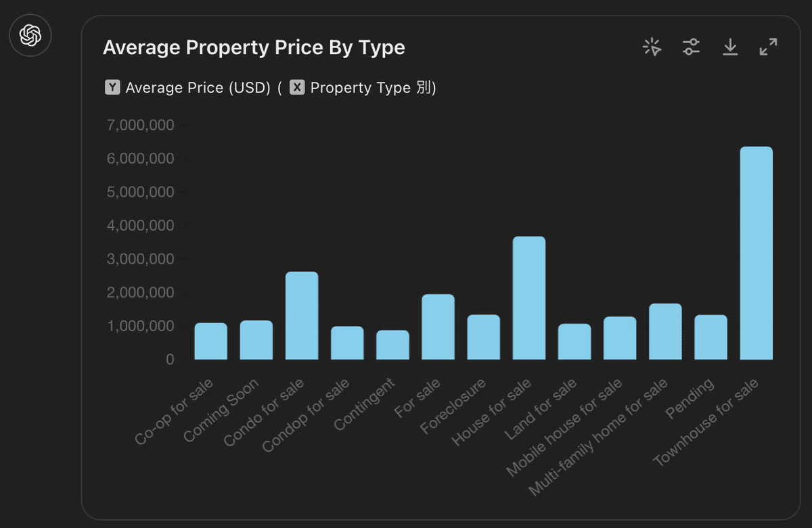Click the Co-op for sale bar
This screenshot has height=528, width=812.
coord(211,341)
